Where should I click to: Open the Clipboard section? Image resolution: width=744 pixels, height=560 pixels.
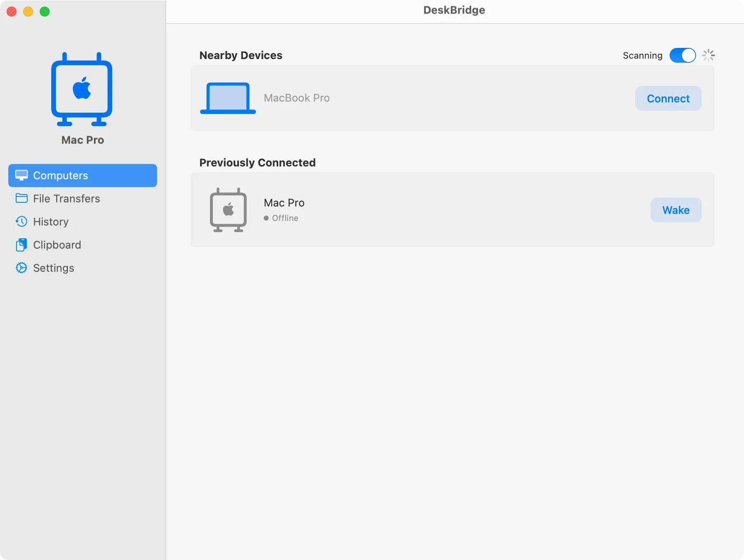pos(83,245)
